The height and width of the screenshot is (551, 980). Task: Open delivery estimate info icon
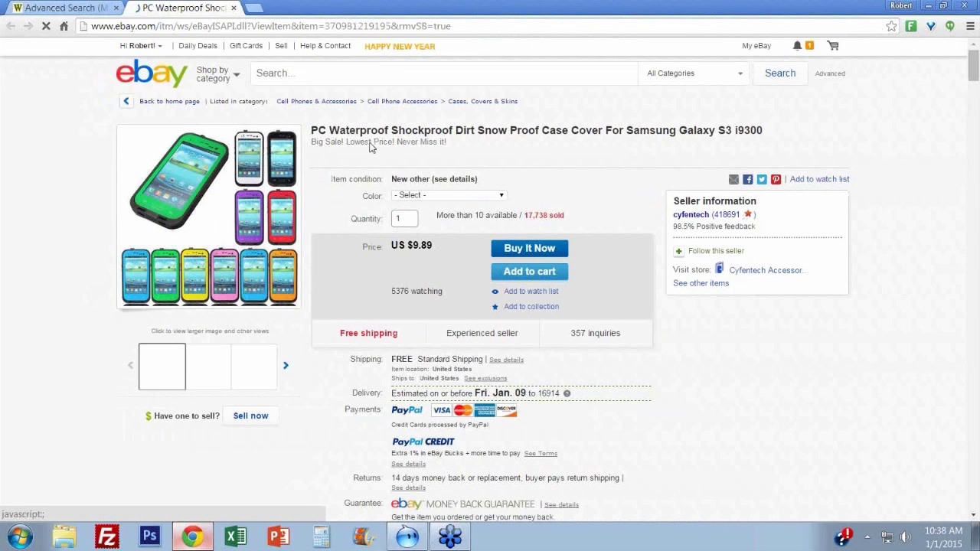click(x=567, y=393)
